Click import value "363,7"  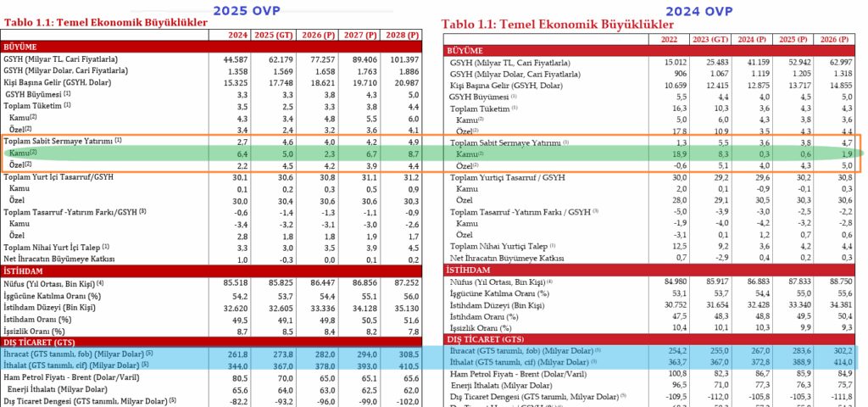pos(678,362)
